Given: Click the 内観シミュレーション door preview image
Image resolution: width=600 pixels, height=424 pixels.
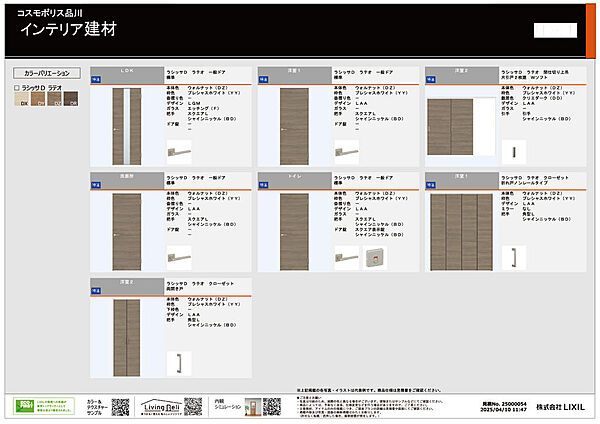Looking at the screenshot, I should click(253, 407).
